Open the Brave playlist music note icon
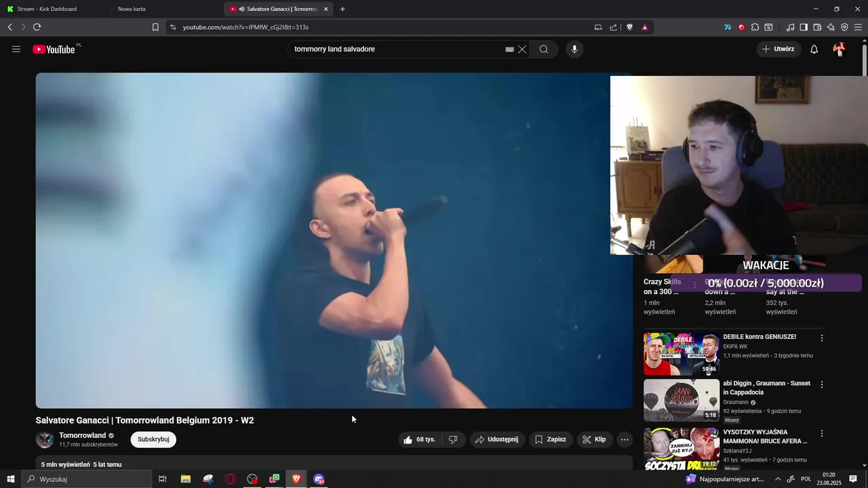 790,27
